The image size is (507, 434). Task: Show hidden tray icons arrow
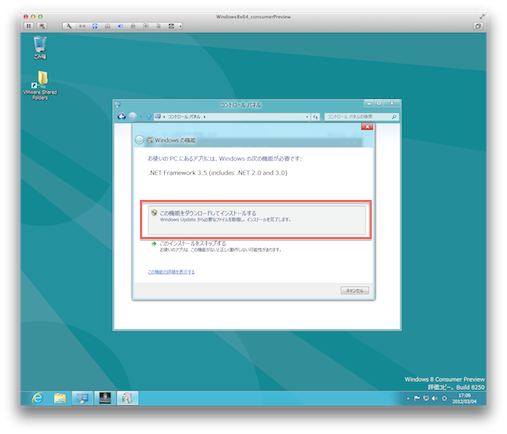[408, 398]
